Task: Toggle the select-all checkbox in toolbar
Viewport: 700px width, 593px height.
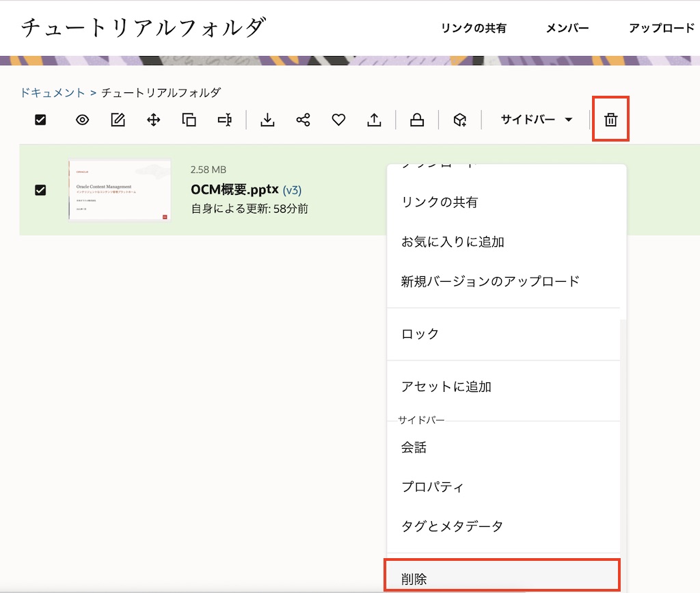Action: point(40,120)
